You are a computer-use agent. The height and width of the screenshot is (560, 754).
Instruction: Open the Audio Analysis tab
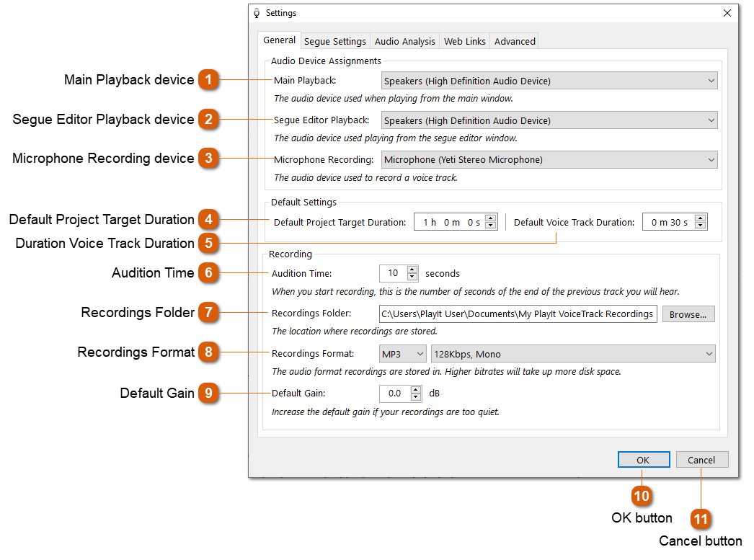pos(404,41)
